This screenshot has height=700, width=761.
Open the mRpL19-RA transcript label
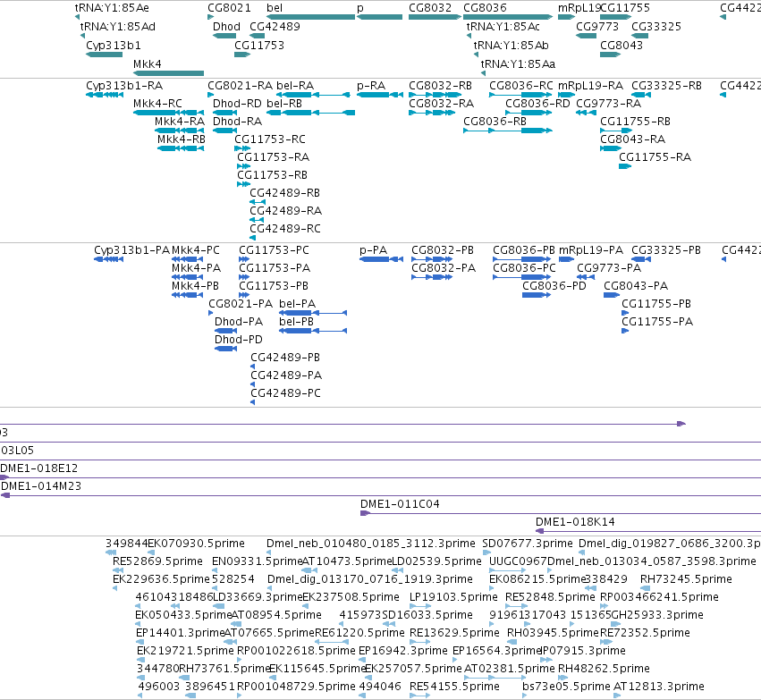(x=591, y=86)
